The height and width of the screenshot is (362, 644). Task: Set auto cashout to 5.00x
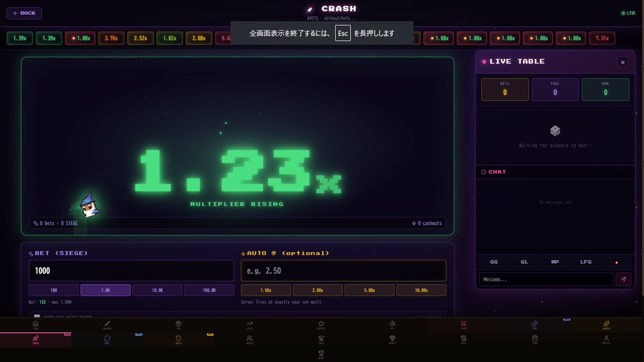[x=370, y=290]
